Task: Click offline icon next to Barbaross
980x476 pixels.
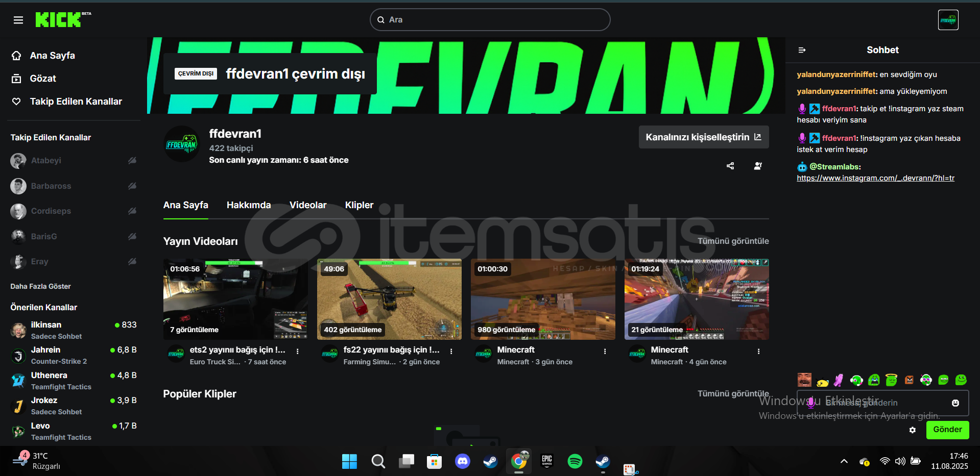Action: (x=132, y=186)
